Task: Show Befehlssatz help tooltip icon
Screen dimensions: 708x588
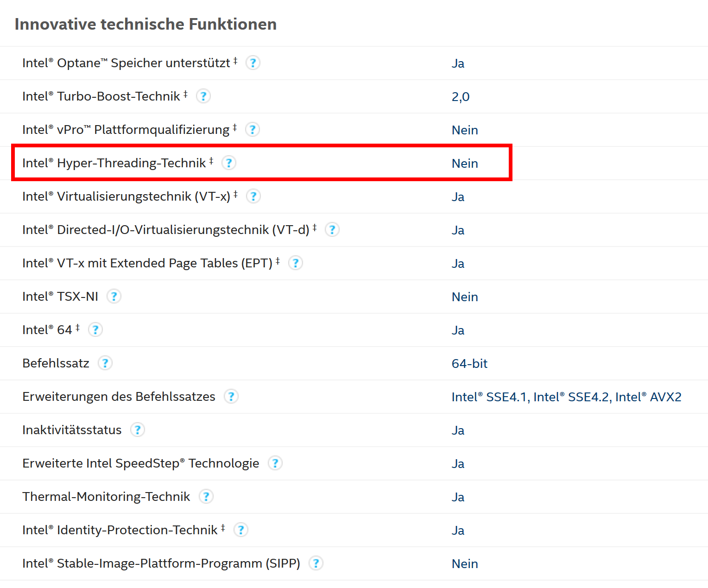Action: click(105, 363)
